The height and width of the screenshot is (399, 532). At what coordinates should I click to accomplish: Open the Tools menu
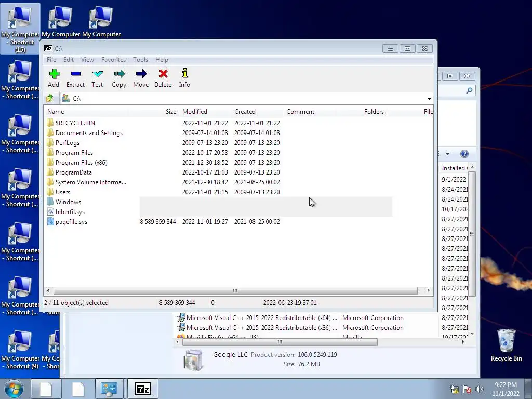pos(140,60)
